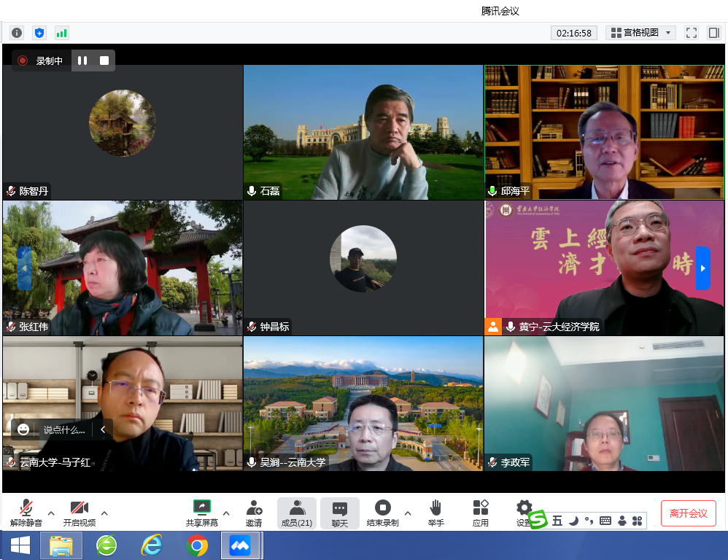
Task: Open the 宫格视图 layout dropdown
Action: click(640, 33)
